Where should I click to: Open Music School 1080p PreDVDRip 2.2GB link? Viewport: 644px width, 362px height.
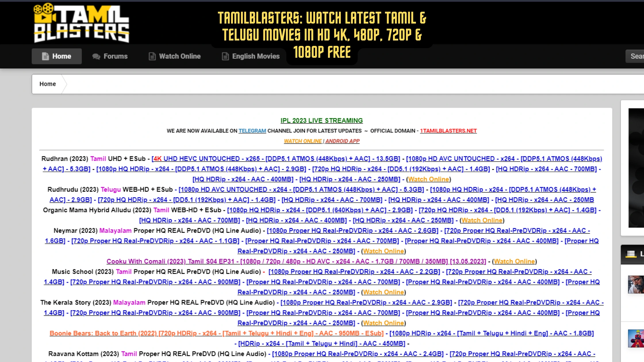click(x=354, y=272)
